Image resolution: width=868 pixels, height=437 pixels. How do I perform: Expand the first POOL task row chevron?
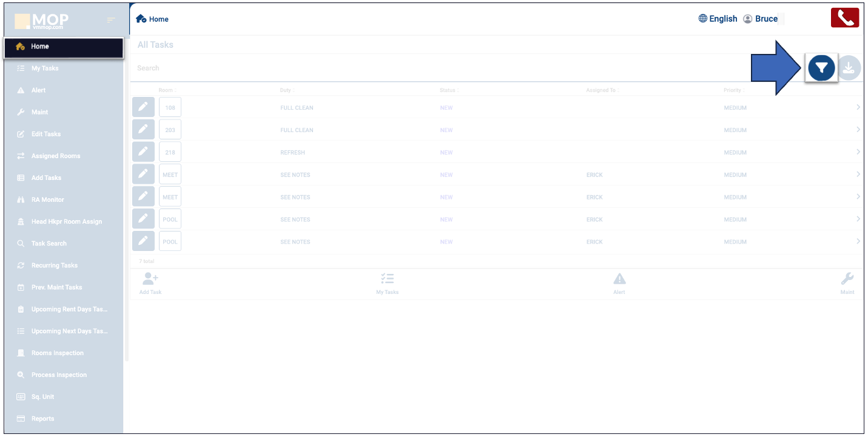click(858, 219)
